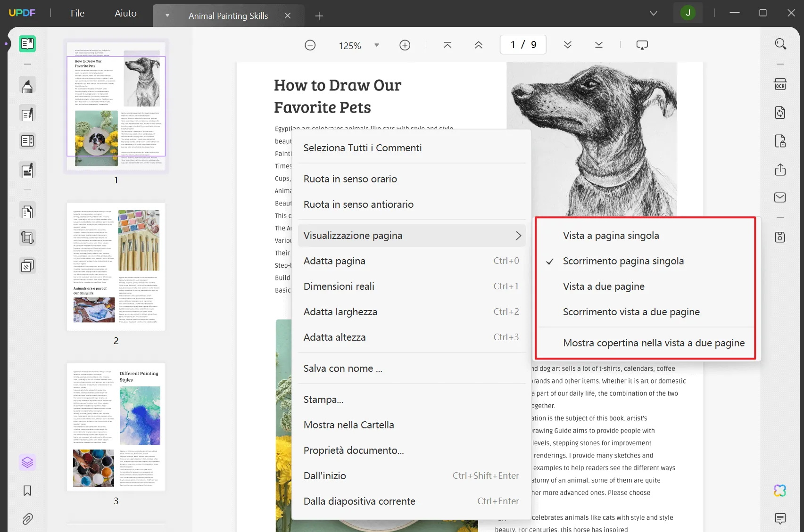Viewport: 804px width, 532px height.
Task: Choose Ruota in senso antiorario
Action: (412, 205)
